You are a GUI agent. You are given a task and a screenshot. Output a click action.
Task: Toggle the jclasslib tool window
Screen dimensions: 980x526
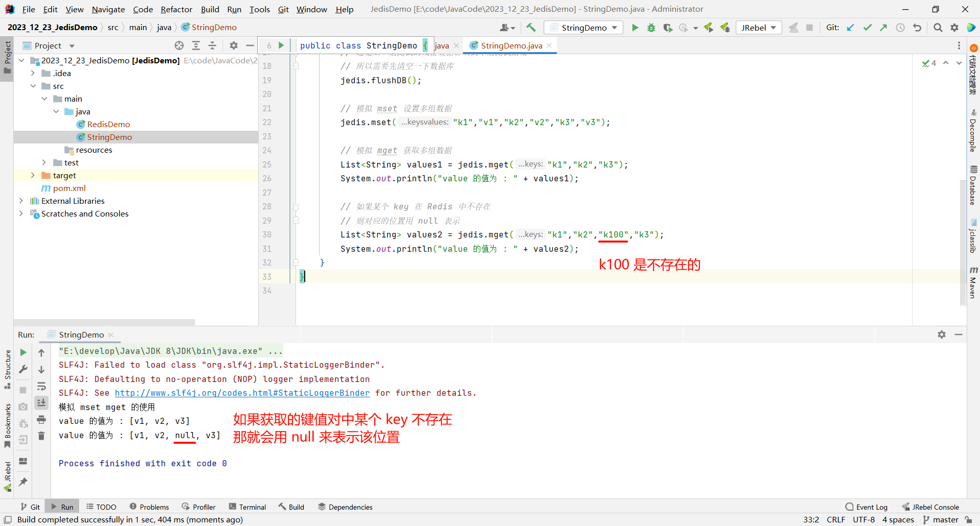(x=973, y=236)
